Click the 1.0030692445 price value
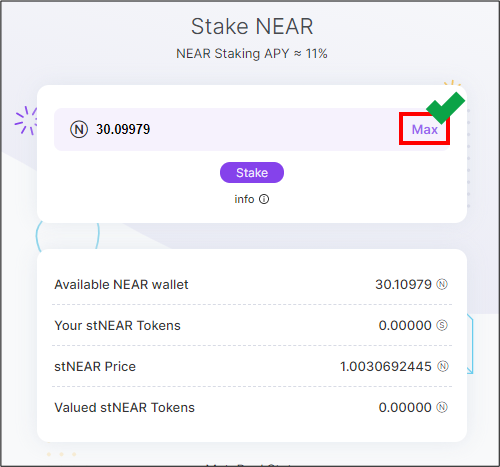This screenshot has height=467, width=500. (386, 367)
